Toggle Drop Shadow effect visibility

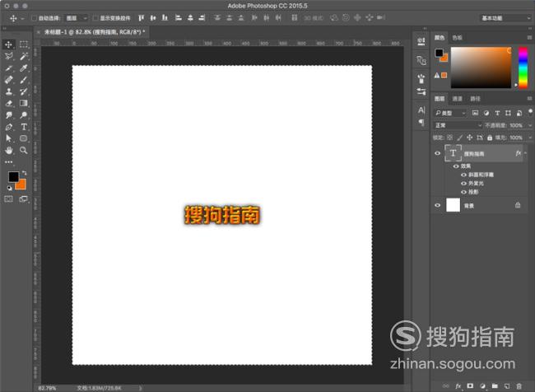pos(463,192)
